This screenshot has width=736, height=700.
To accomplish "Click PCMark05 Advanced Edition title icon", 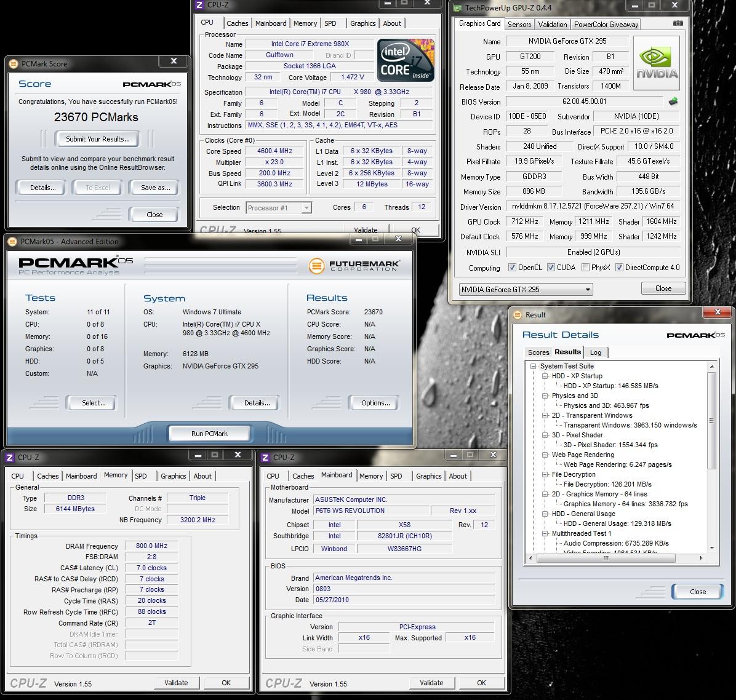I will pyautogui.click(x=13, y=242).
